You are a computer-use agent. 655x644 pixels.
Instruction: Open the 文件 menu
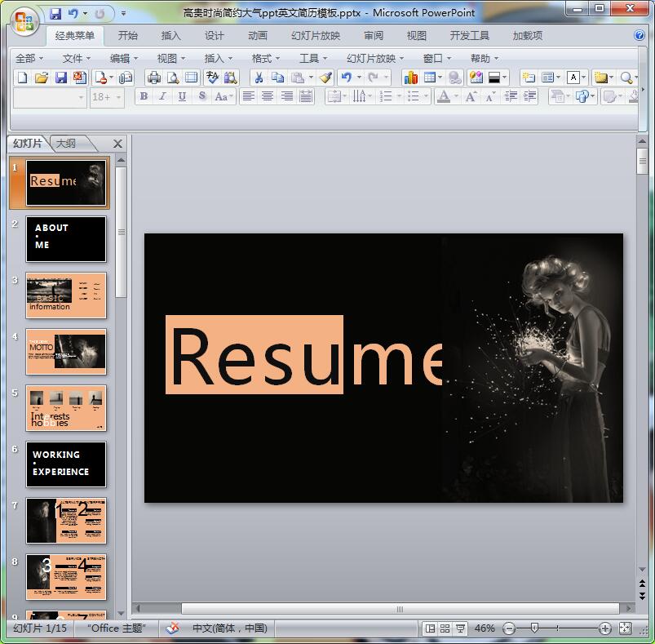[76, 59]
